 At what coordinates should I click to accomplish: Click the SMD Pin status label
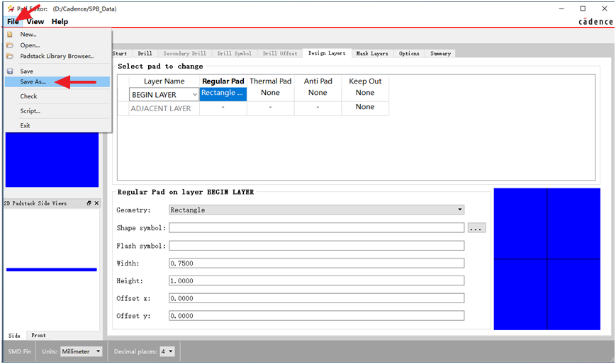click(x=19, y=351)
